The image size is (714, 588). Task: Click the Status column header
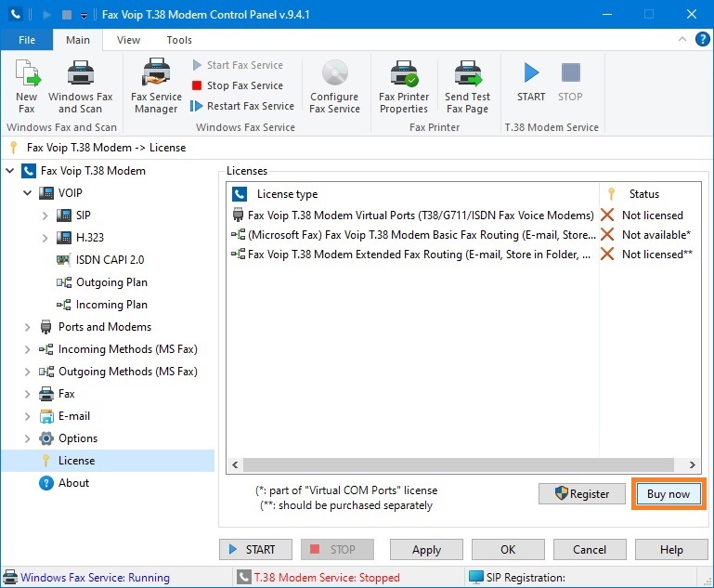[x=650, y=194]
